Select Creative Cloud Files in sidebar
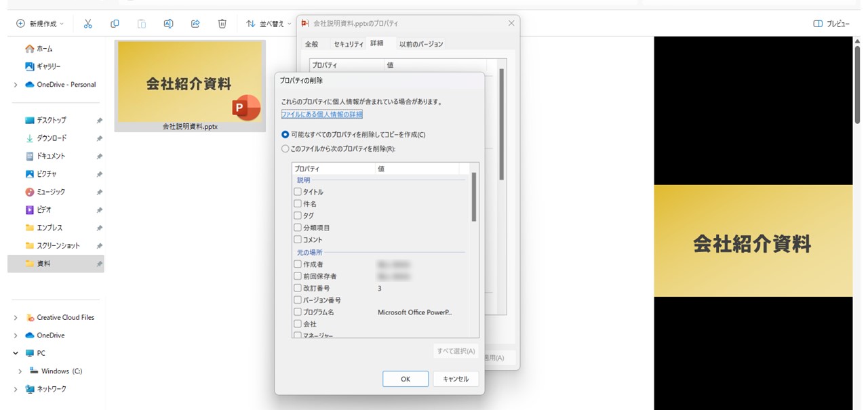The height and width of the screenshot is (410, 868). click(x=60, y=317)
